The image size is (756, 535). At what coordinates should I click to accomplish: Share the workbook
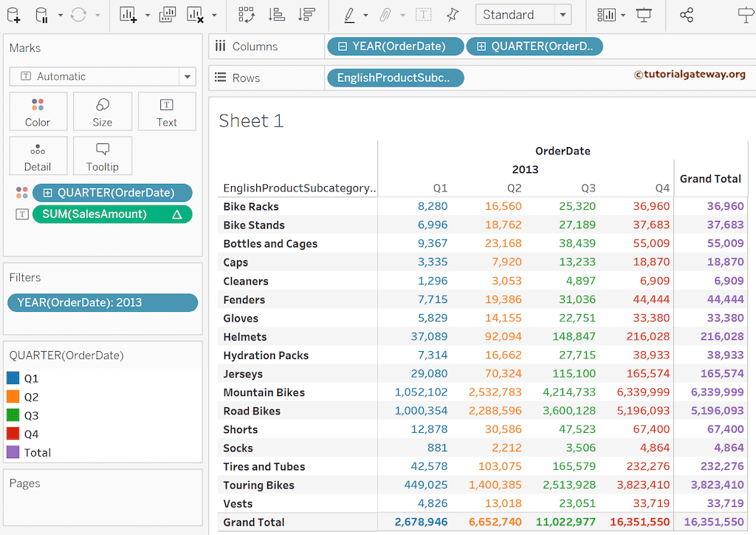(687, 14)
